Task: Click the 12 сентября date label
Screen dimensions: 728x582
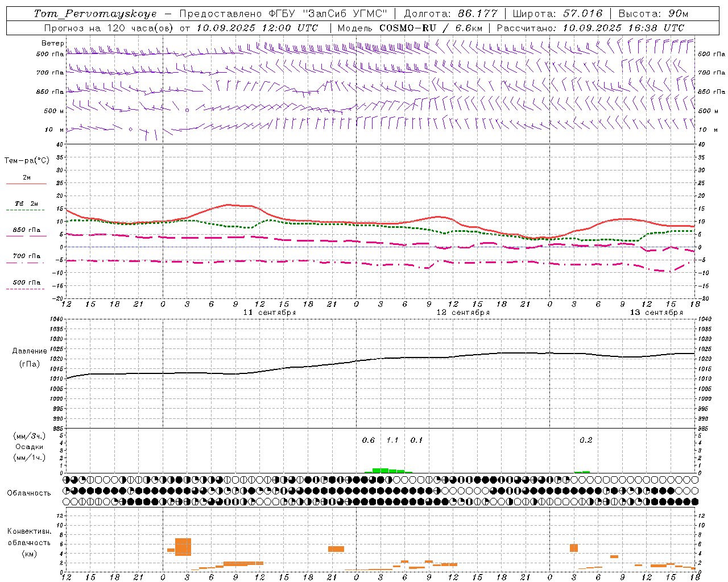Action: (463, 313)
